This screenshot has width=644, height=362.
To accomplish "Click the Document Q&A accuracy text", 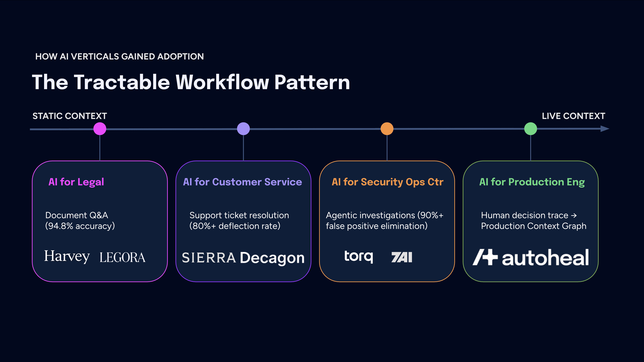I will coord(80,221).
